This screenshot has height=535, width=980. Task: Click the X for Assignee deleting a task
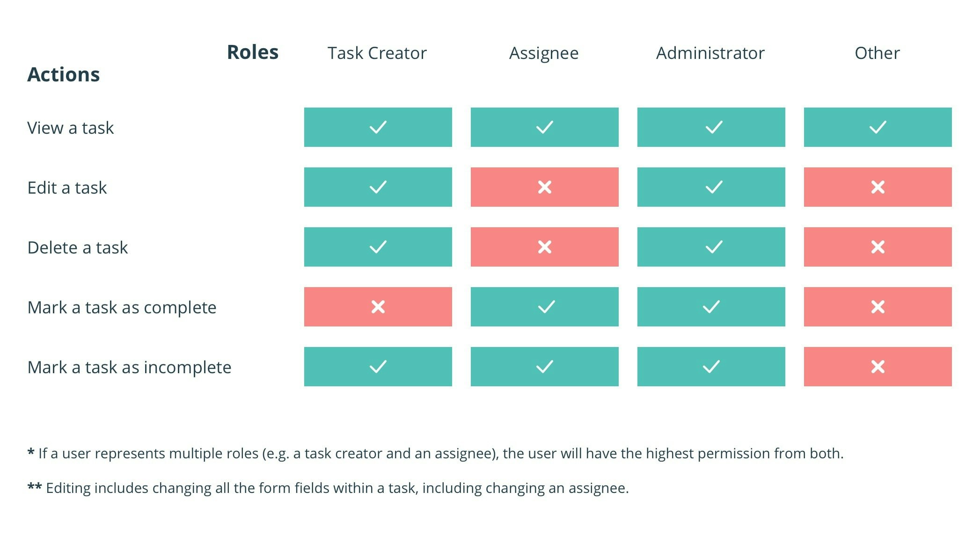click(x=544, y=247)
